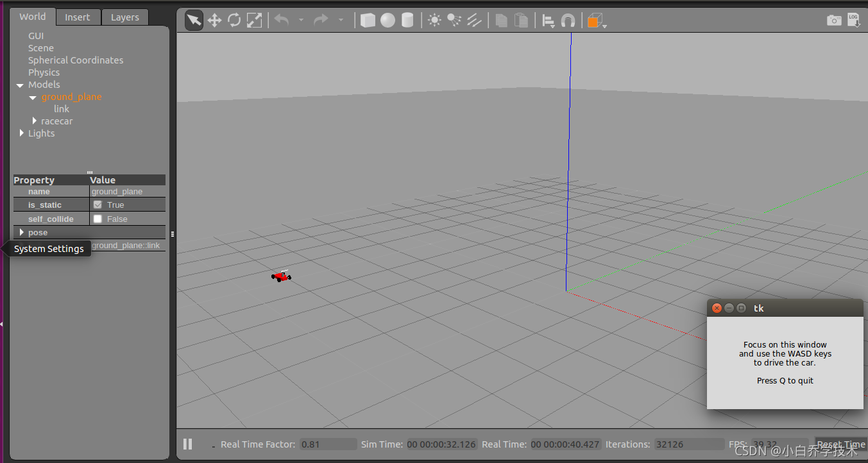Toggle the is_static checkbox
868x463 pixels.
point(98,205)
